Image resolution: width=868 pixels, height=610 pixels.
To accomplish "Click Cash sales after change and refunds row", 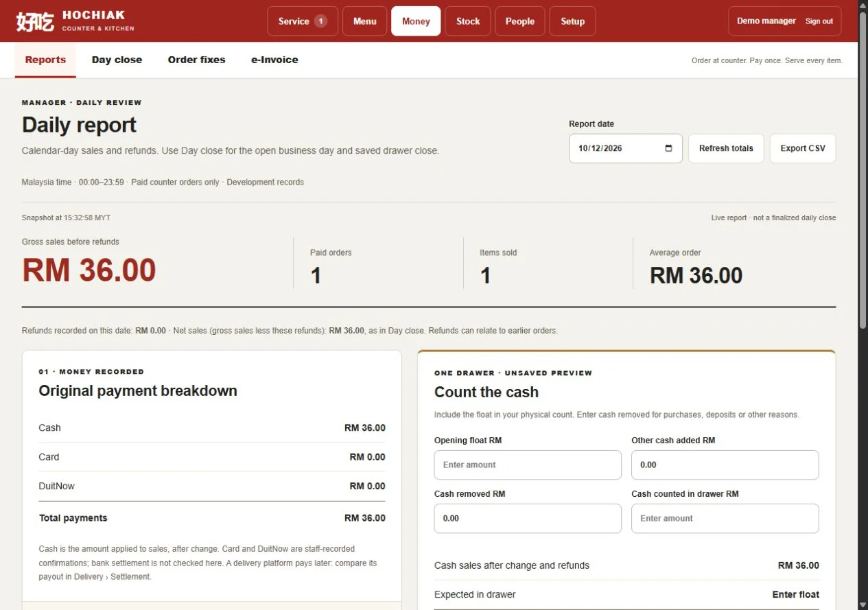I will point(626,565).
